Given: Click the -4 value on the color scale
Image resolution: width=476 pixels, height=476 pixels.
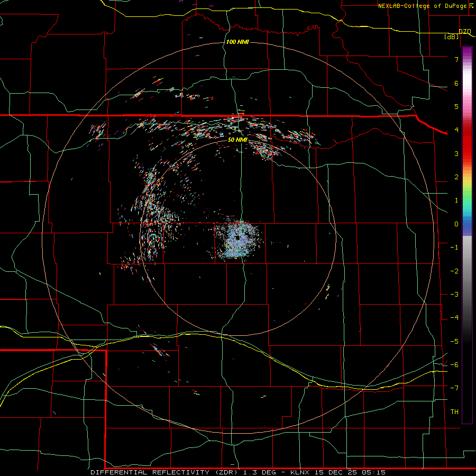Looking at the screenshot, I should point(454,318).
